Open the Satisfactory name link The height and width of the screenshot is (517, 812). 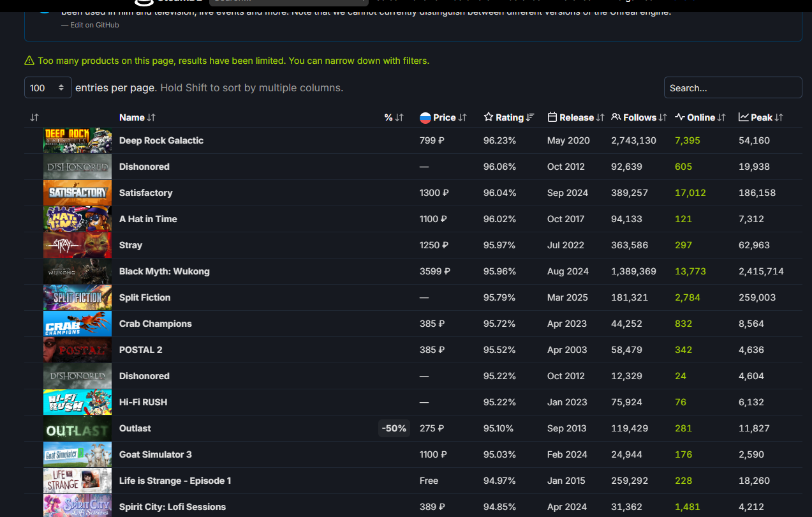[146, 193]
